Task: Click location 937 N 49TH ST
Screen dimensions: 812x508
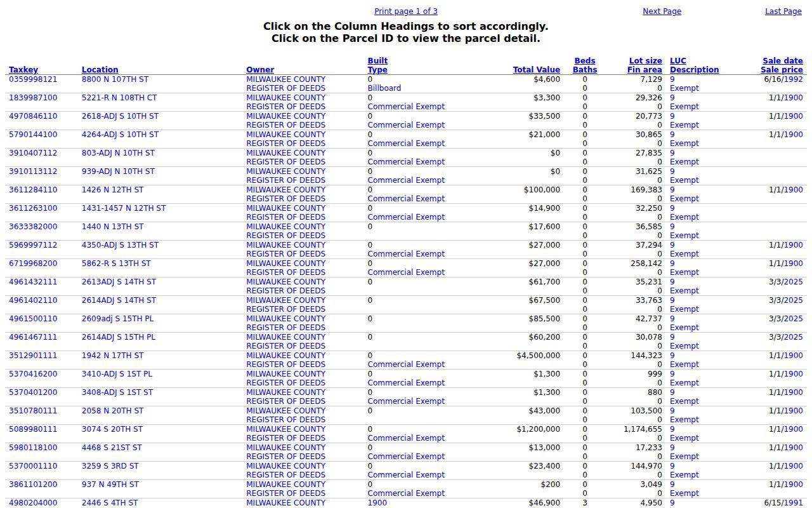Action: pyautogui.click(x=110, y=485)
